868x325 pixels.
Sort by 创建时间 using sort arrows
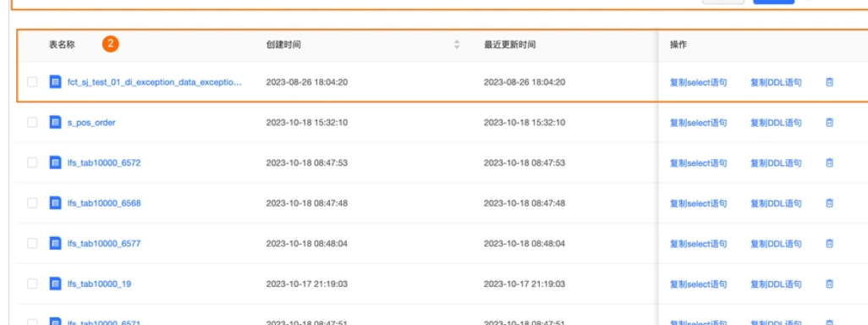457,45
